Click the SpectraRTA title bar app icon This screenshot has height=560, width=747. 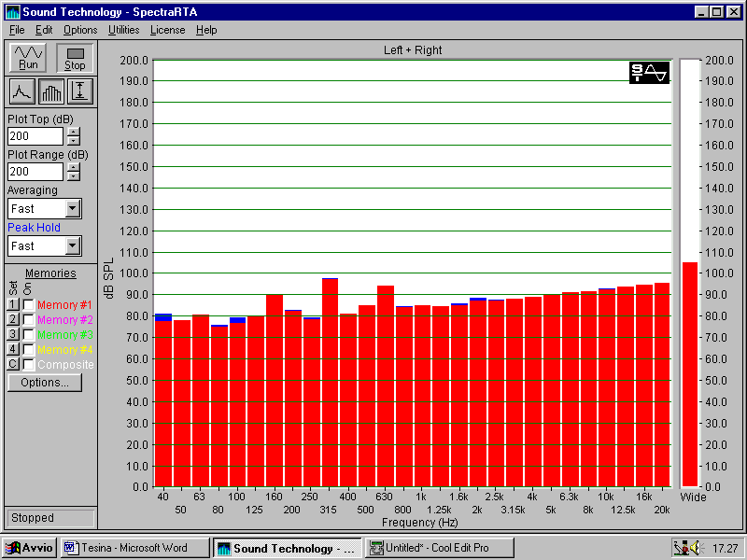[x=12, y=12]
